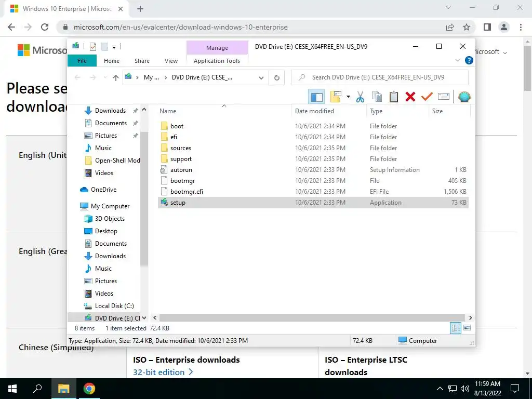Click the Refresh button beside address bar
Image resolution: width=532 pixels, height=399 pixels.
[277, 78]
